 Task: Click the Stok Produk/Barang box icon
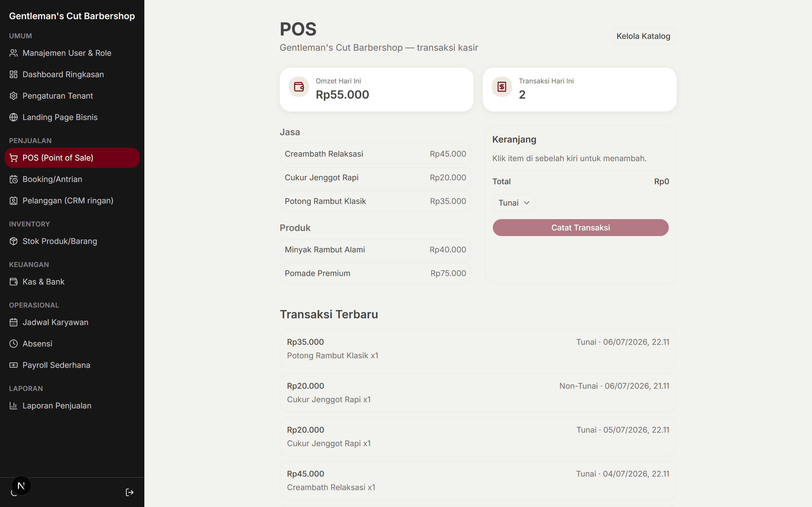point(14,241)
